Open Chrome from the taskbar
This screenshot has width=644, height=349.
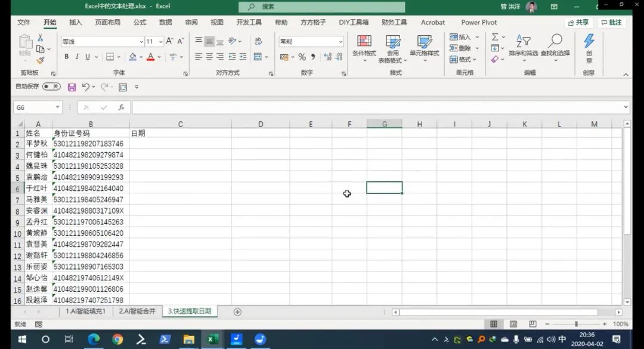(x=117, y=339)
